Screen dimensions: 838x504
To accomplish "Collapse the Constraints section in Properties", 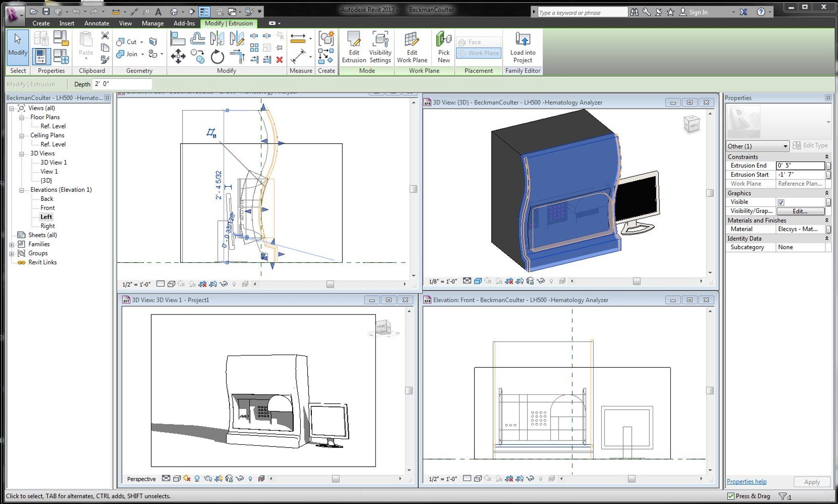I will 826,157.
